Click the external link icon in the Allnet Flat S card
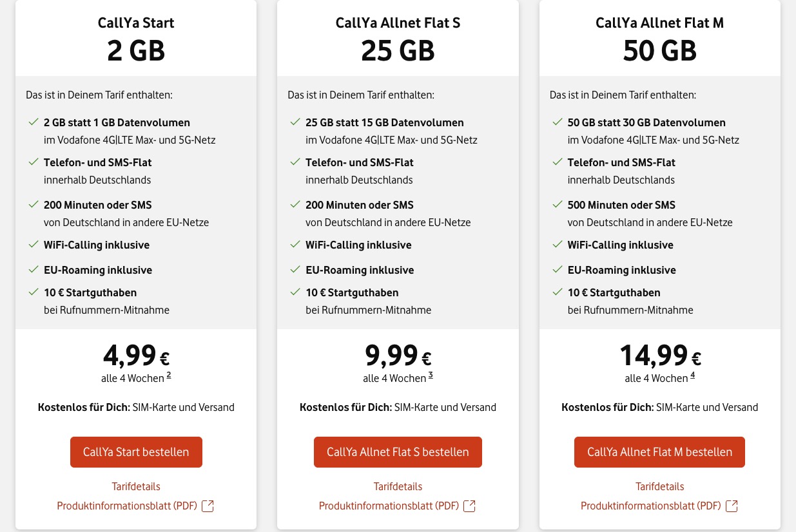Screen dimensions: 796x532 [x=469, y=506]
